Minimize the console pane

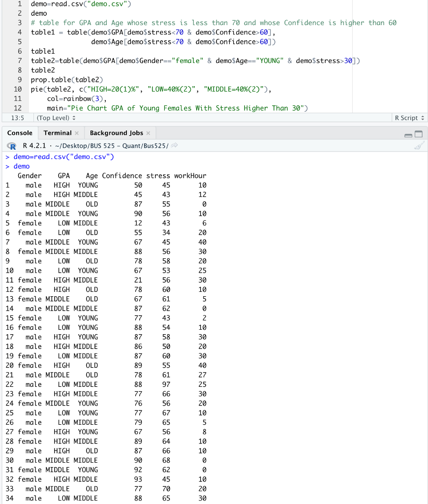tap(408, 135)
